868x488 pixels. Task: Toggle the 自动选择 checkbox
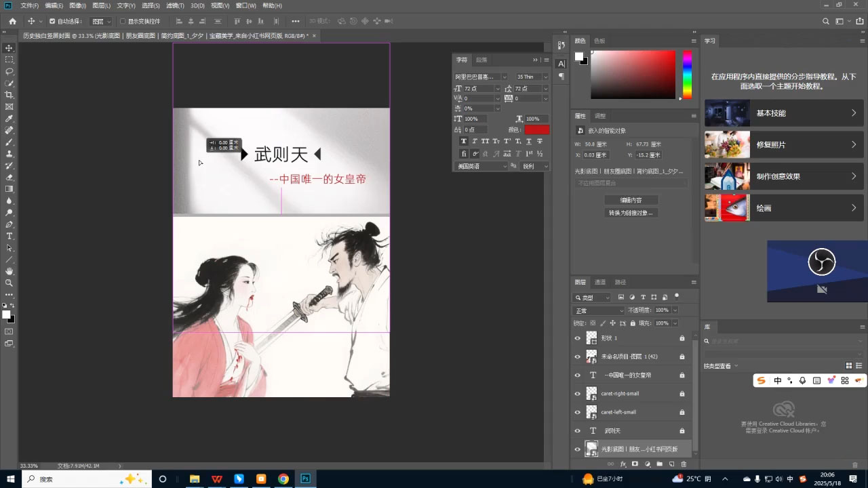click(x=52, y=21)
